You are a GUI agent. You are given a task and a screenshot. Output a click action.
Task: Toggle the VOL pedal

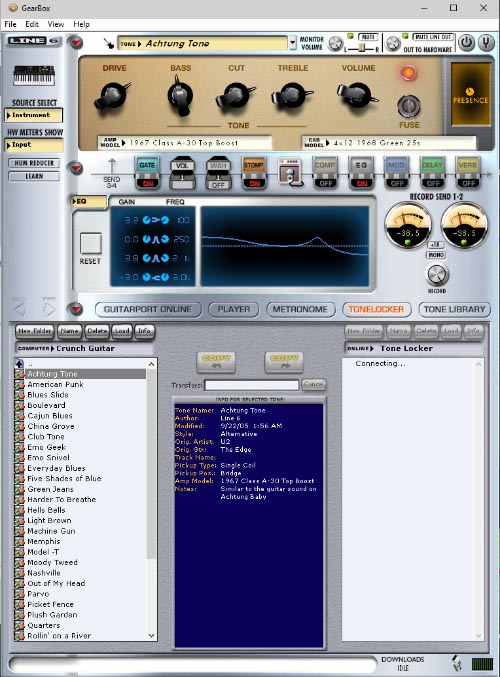183,172
